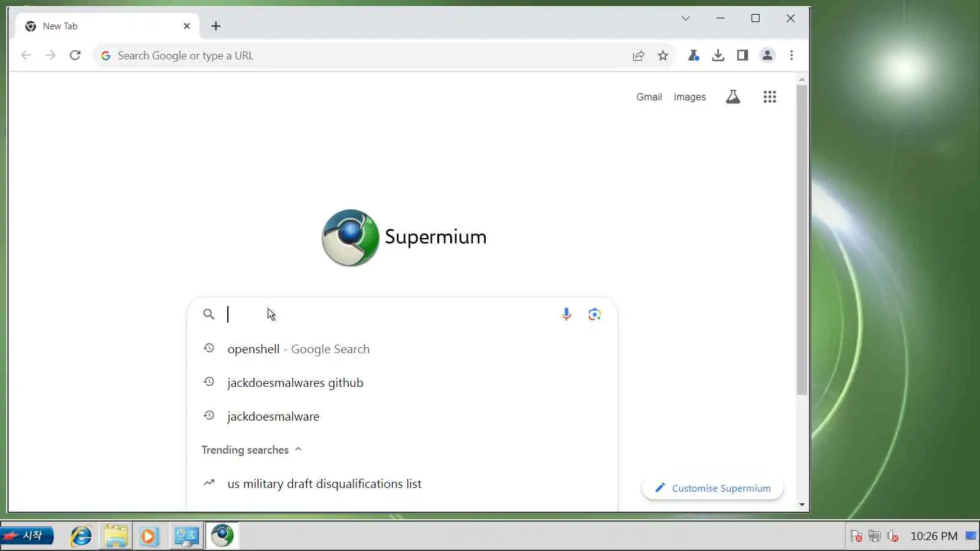The image size is (980, 551).
Task: Click the Customise Supermium button
Action: pos(712,488)
